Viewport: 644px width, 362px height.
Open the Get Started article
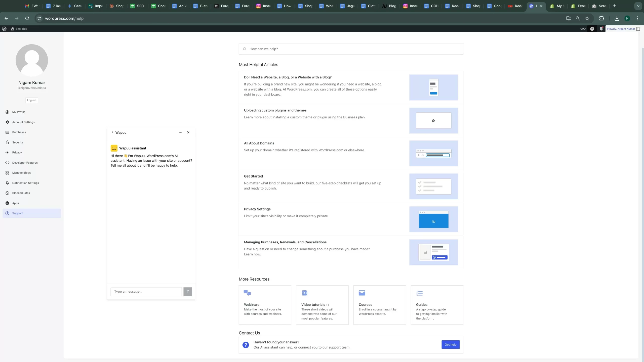tap(351, 186)
